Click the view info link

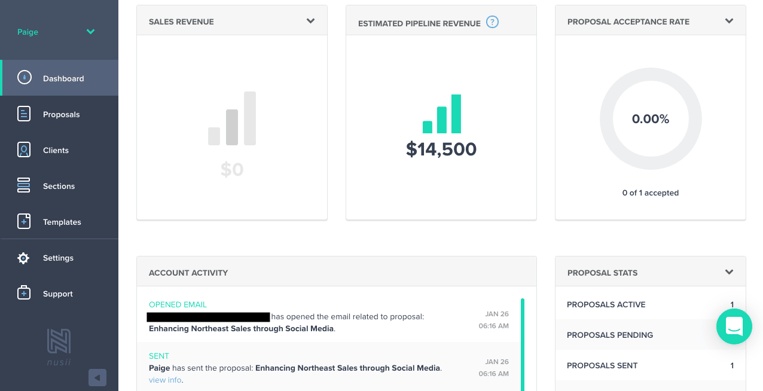[x=165, y=380]
